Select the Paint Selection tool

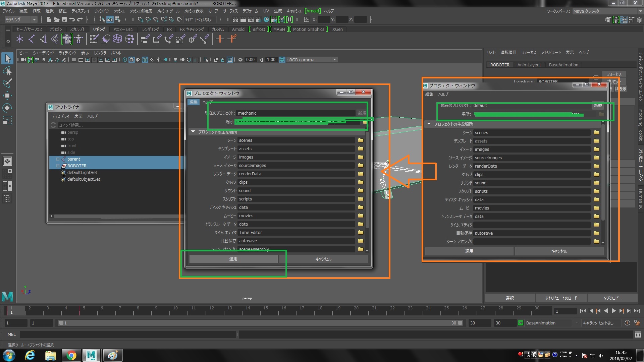7,83
